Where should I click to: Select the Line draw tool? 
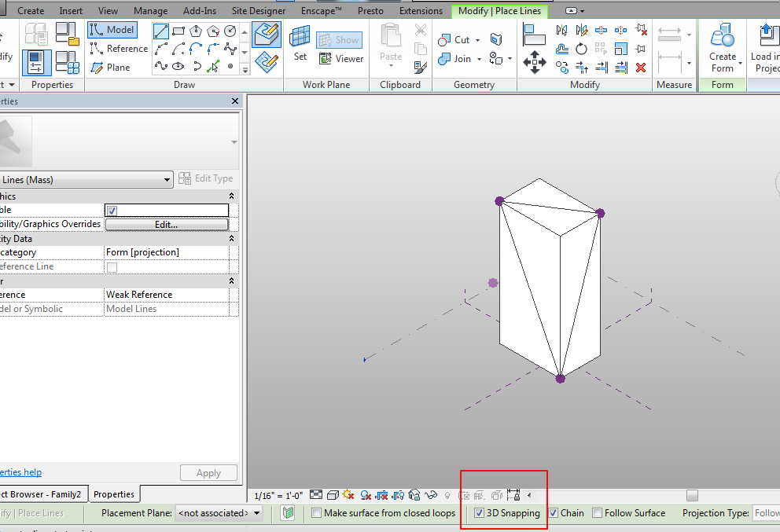point(161,31)
